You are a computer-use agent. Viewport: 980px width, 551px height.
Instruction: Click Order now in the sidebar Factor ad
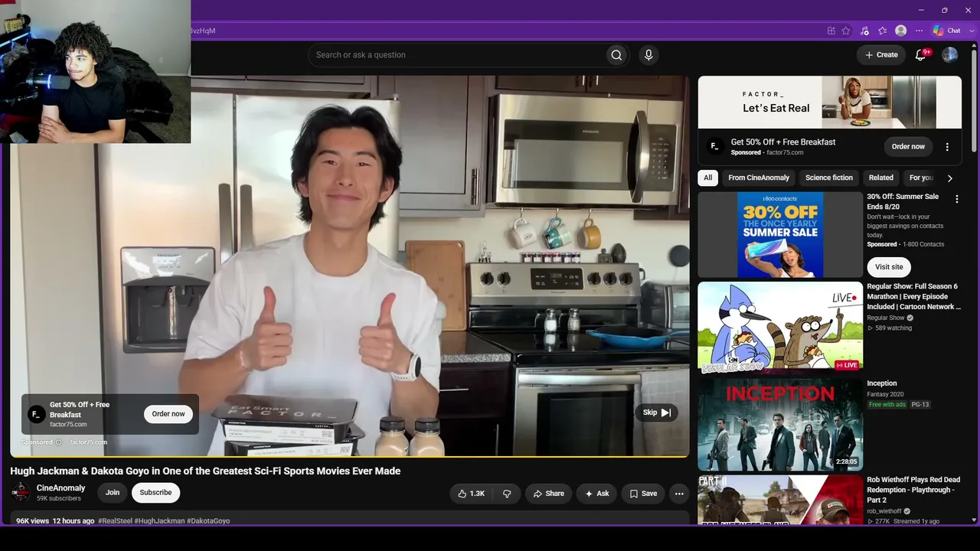(x=908, y=146)
